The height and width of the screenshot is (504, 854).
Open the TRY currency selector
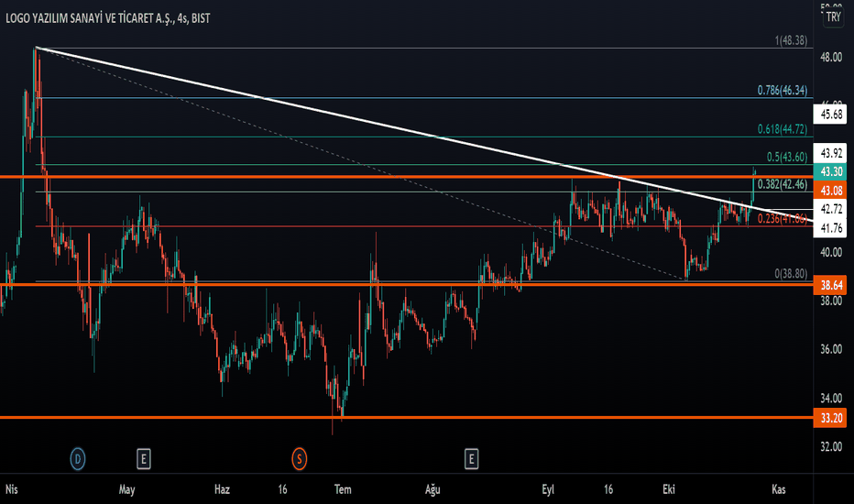click(833, 16)
